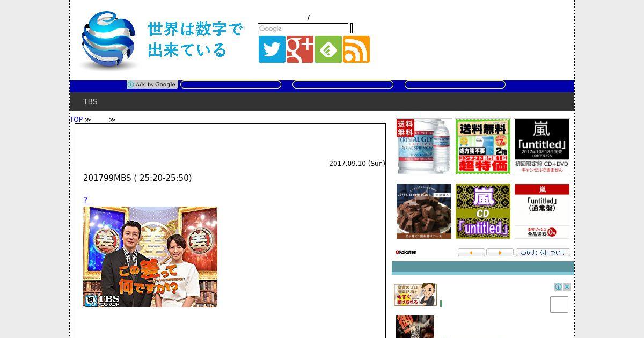
Task: Click the post date 2017.09.10 (Sun)
Action: click(357, 164)
